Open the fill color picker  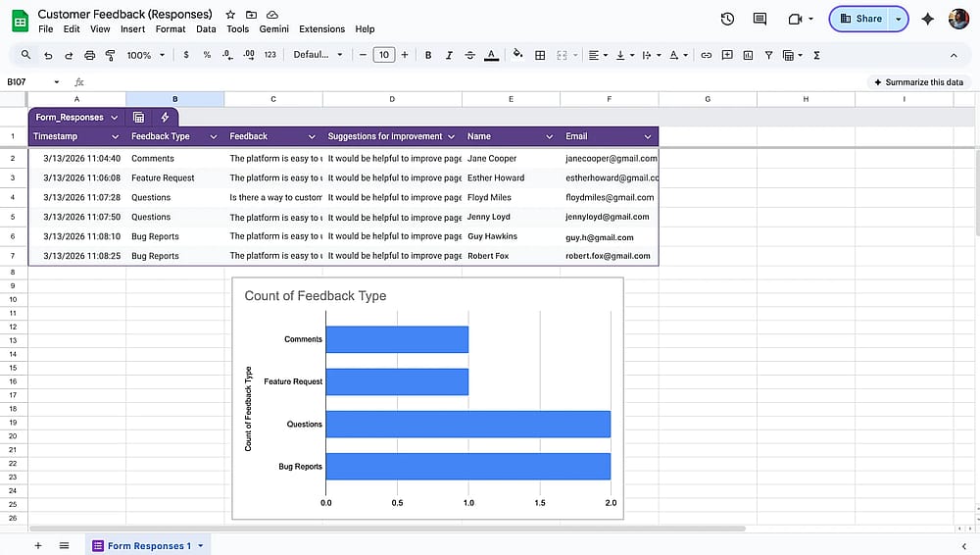coord(517,55)
